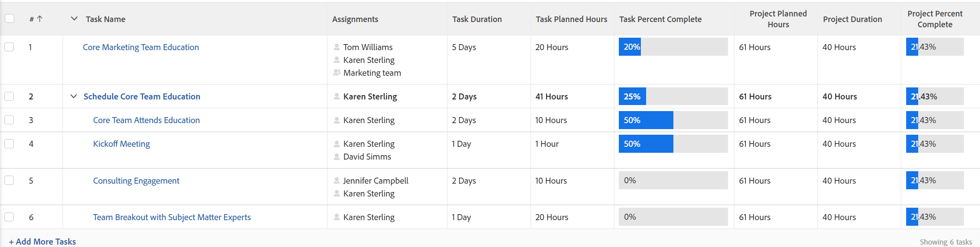The image size is (980, 247).
Task: Collapse Schedule Core Team Education subtasks
Action: (73, 96)
